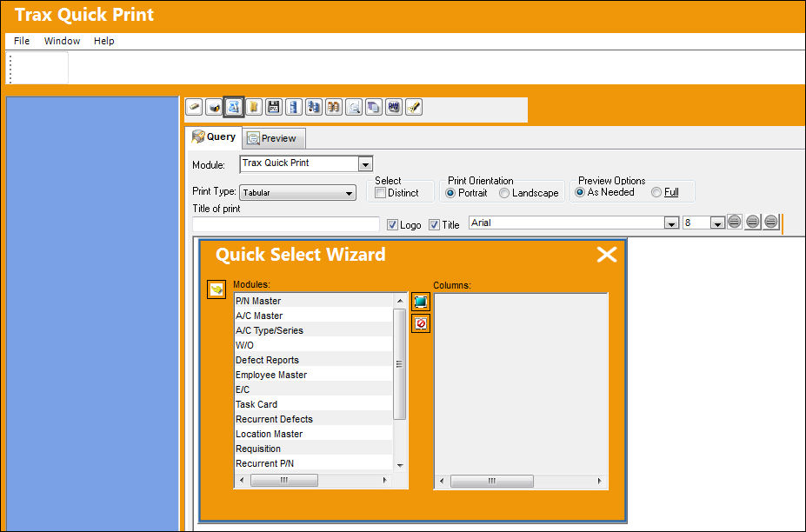Screen dimensions: 806x532
Task: Click Modules list vertical scrollbar thumb
Action: [399, 364]
